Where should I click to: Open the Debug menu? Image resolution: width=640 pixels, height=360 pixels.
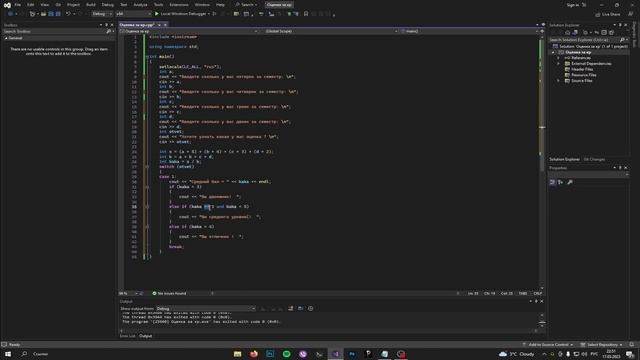pyautogui.click(x=108, y=5)
